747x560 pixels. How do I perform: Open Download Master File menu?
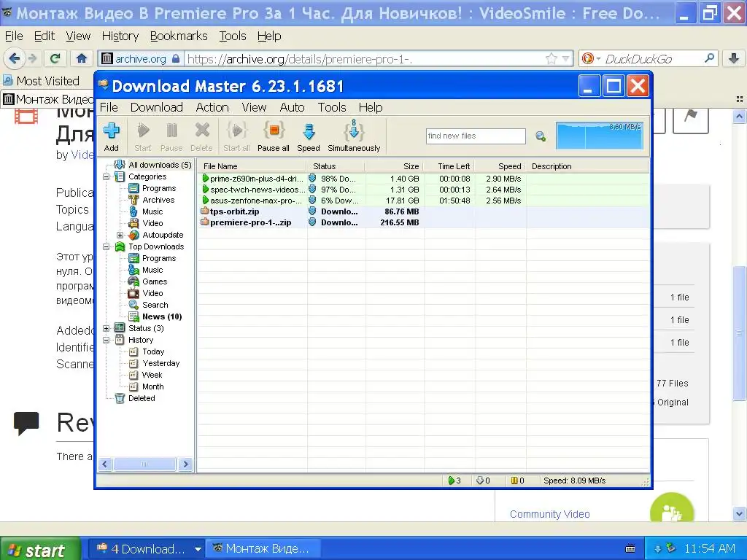[109, 108]
